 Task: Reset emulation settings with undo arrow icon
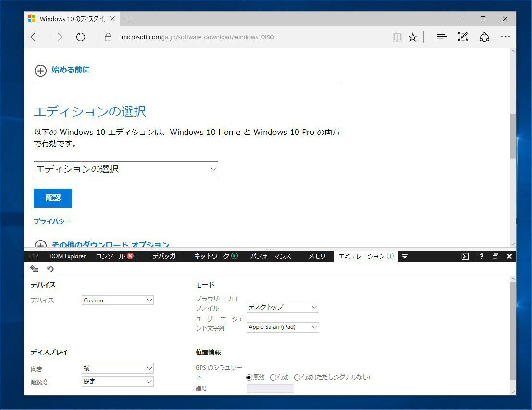click(50, 269)
